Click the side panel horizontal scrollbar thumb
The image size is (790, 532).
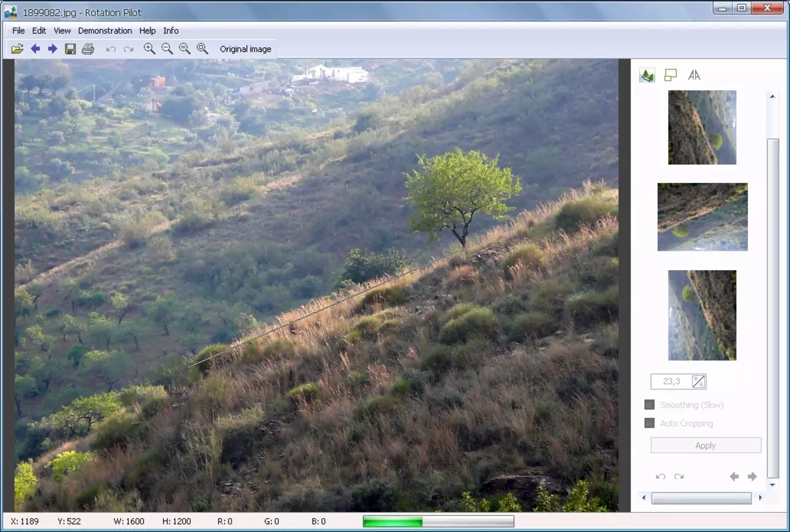click(x=702, y=498)
